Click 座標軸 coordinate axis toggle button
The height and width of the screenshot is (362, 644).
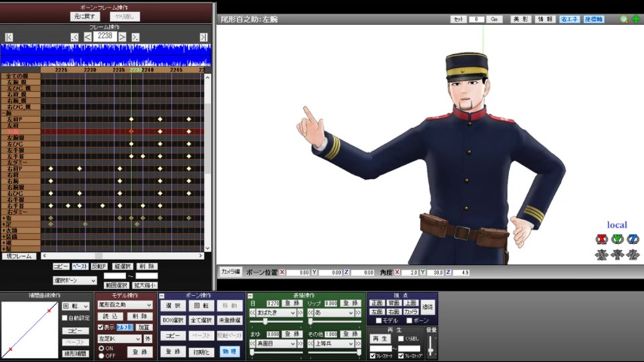[594, 19]
